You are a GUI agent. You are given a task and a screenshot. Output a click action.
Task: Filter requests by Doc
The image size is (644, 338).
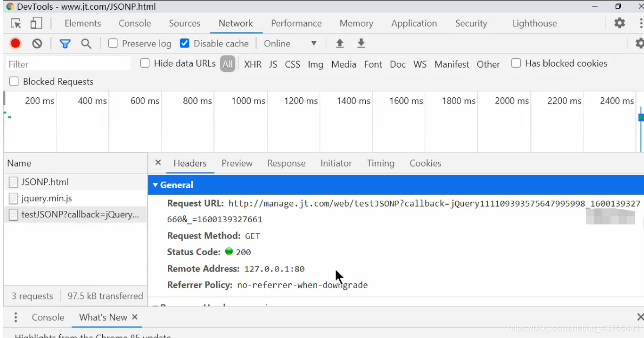pos(398,64)
